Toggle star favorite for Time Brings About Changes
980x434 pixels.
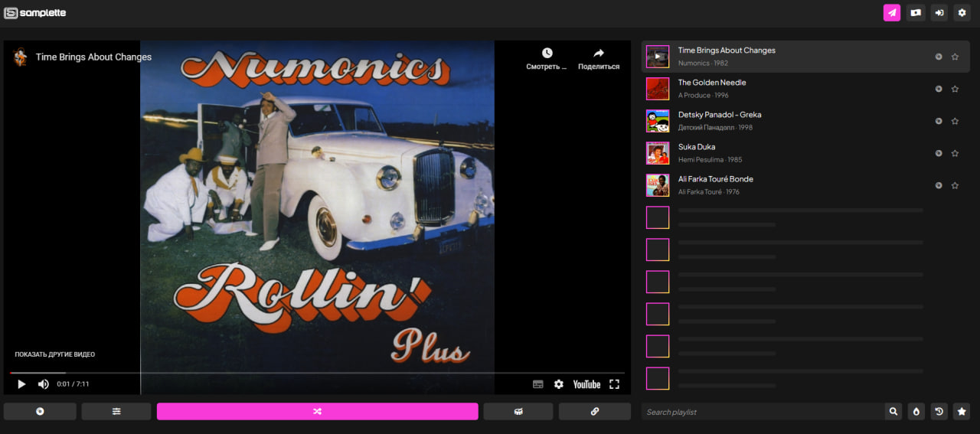coord(955,57)
